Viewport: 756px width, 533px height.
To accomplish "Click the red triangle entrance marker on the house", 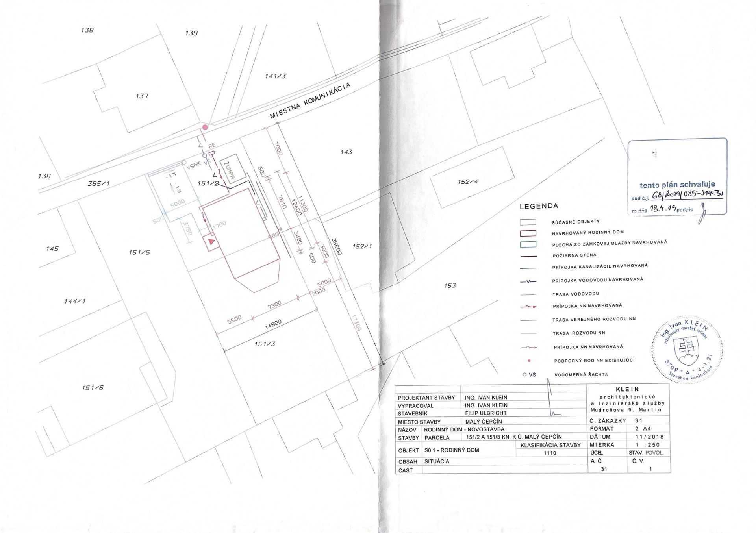I will coord(212,242).
